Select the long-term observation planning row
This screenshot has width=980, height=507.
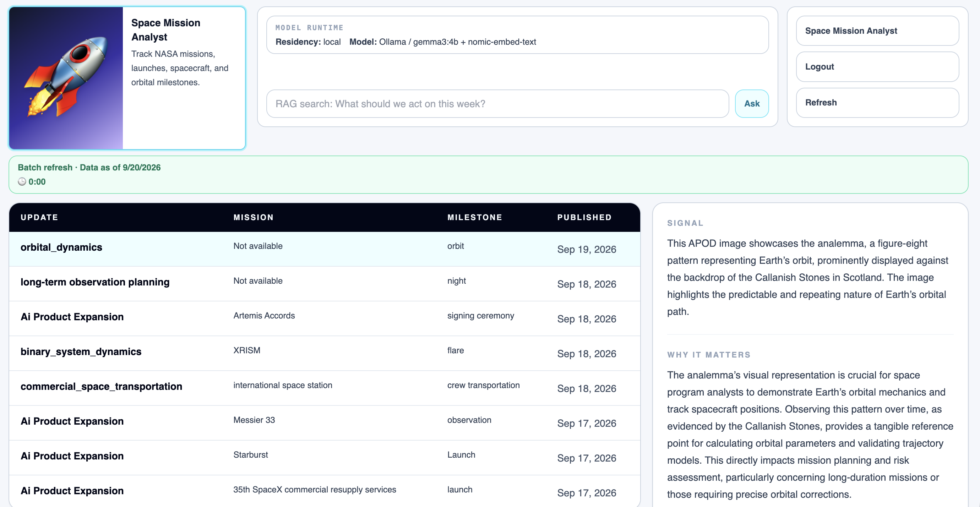[325, 284]
